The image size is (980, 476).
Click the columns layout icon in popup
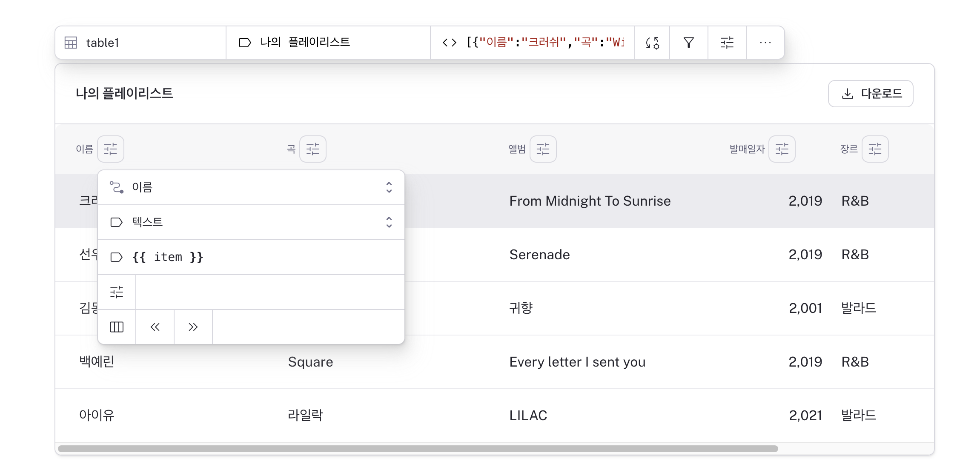coord(117,327)
